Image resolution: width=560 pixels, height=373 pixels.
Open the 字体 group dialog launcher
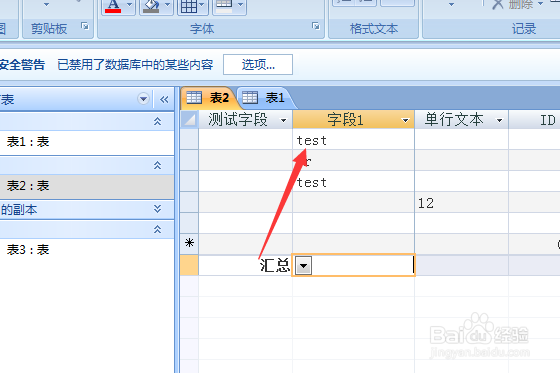click(316, 26)
